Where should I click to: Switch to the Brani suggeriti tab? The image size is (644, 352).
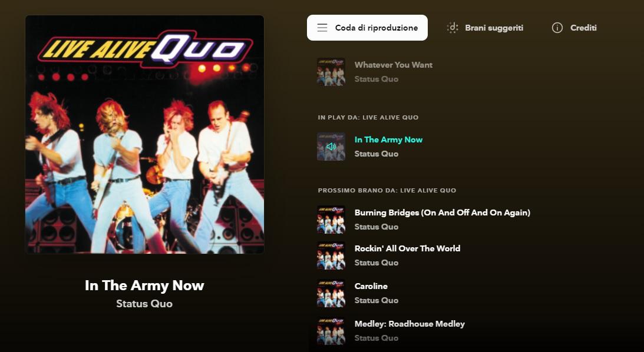[485, 28]
